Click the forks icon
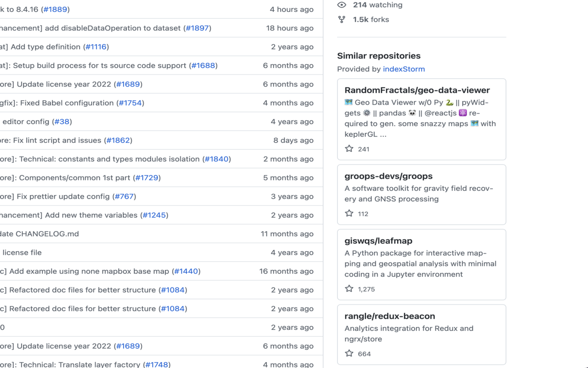The height and width of the screenshot is (368, 588). tap(340, 19)
